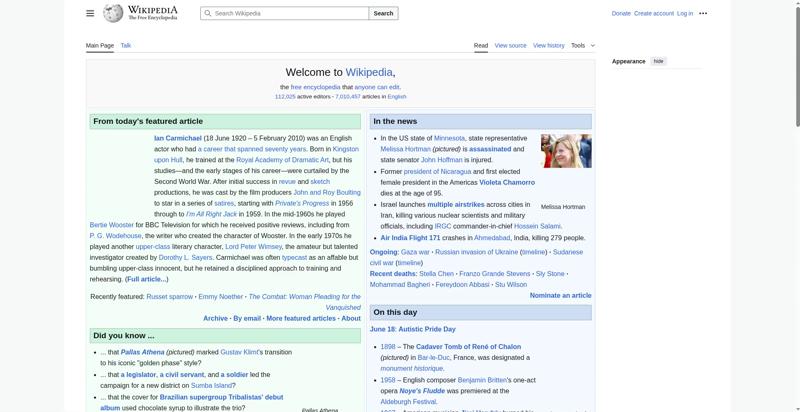Click the Gustav Klimt link
The height and width of the screenshot is (412, 800).
click(x=239, y=352)
